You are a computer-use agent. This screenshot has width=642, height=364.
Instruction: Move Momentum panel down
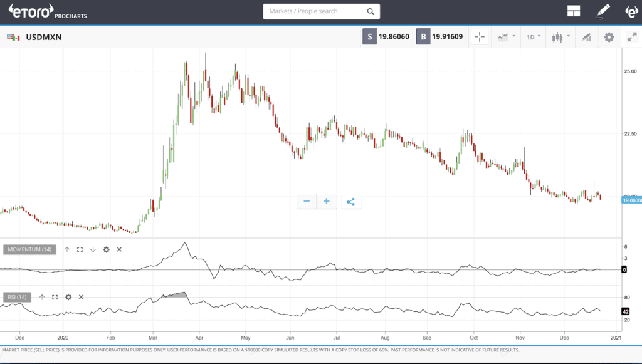(93, 249)
